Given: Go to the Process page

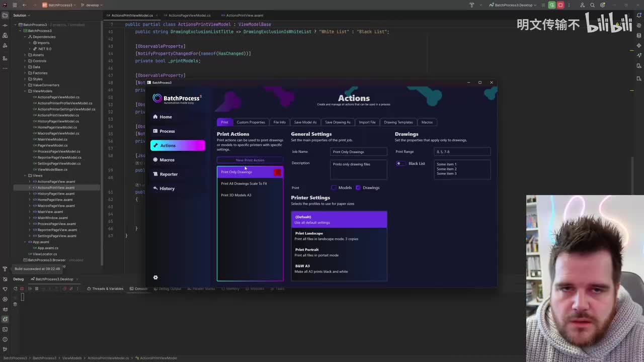Looking at the screenshot, I should pyautogui.click(x=178, y=131).
